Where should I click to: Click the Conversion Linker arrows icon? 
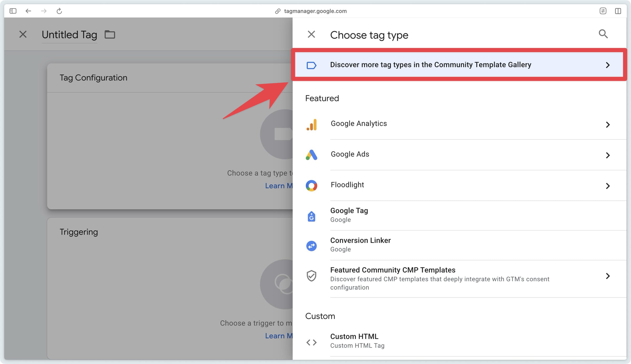coord(312,246)
